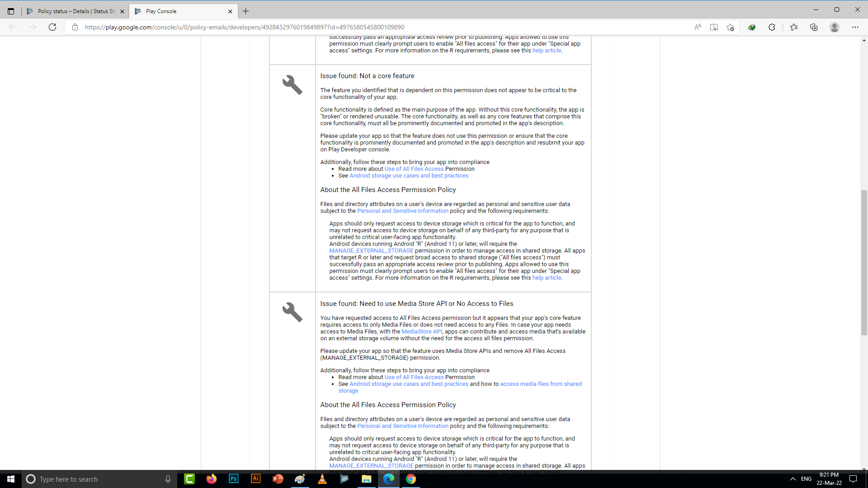This screenshot has height=488, width=868.
Task: Open Firefox from the taskbar
Action: pyautogui.click(x=211, y=479)
